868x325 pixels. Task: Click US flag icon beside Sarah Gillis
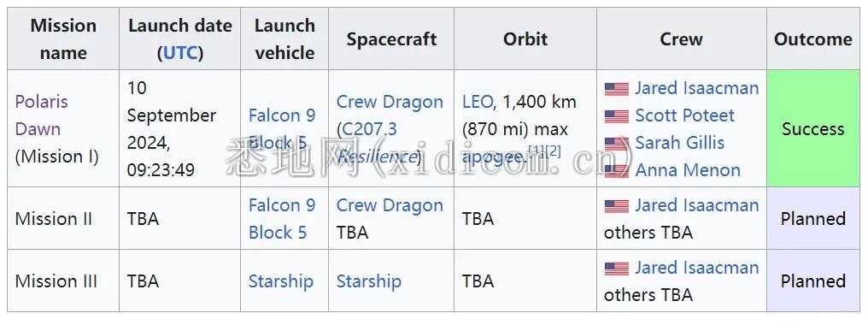617,144
